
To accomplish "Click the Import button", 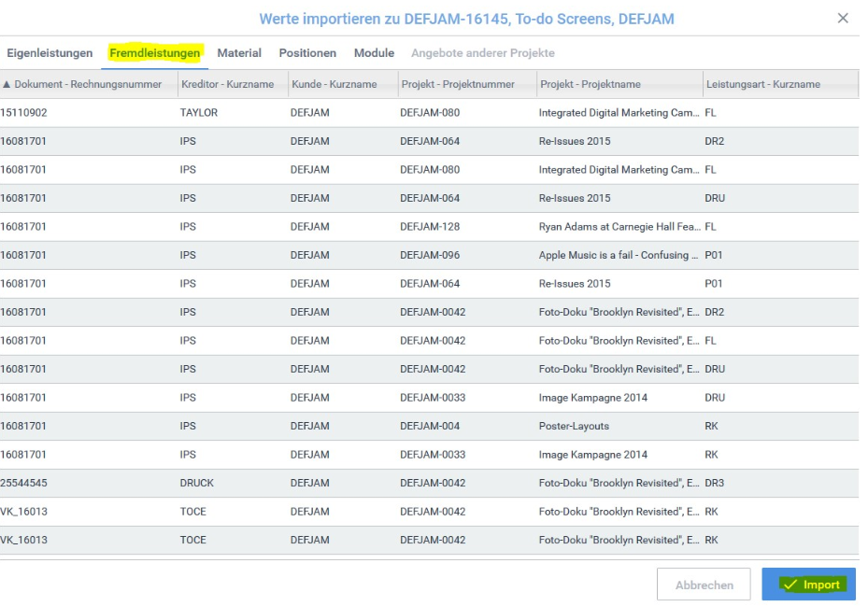I will pyautogui.click(x=809, y=585).
